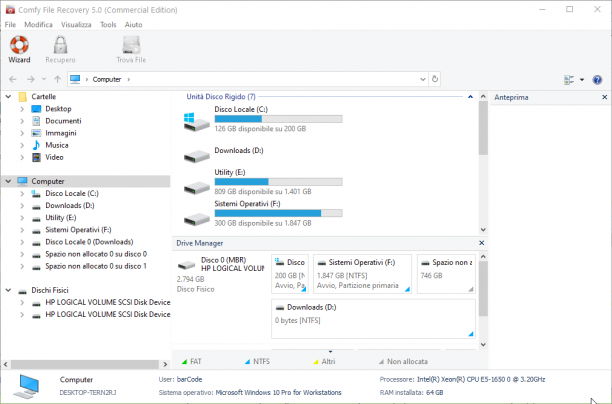This screenshot has height=404, width=612.
Task: Change the view mode icon
Action: click(569, 80)
